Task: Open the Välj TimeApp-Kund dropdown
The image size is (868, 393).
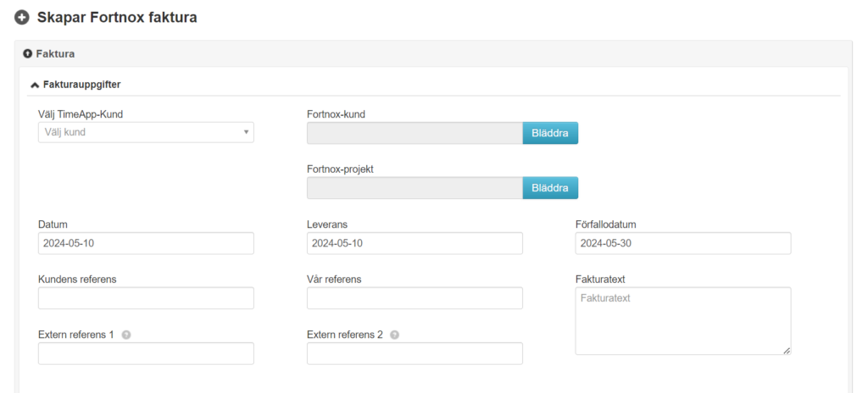Action: point(146,132)
